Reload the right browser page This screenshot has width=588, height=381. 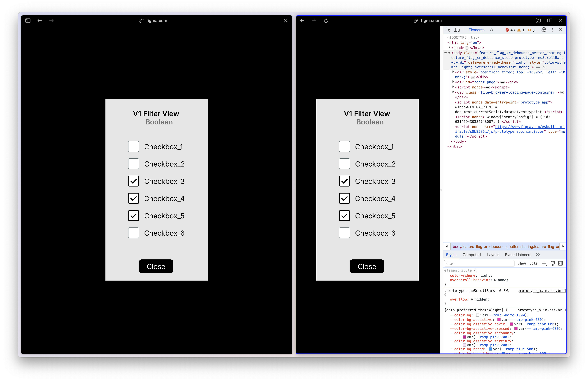(x=326, y=20)
